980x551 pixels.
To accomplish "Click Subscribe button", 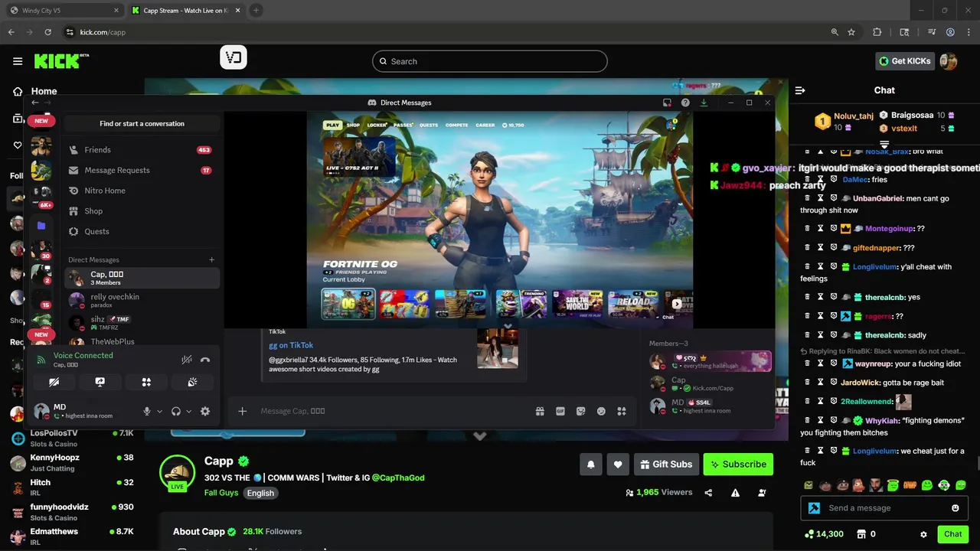I will pyautogui.click(x=738, y=465).
